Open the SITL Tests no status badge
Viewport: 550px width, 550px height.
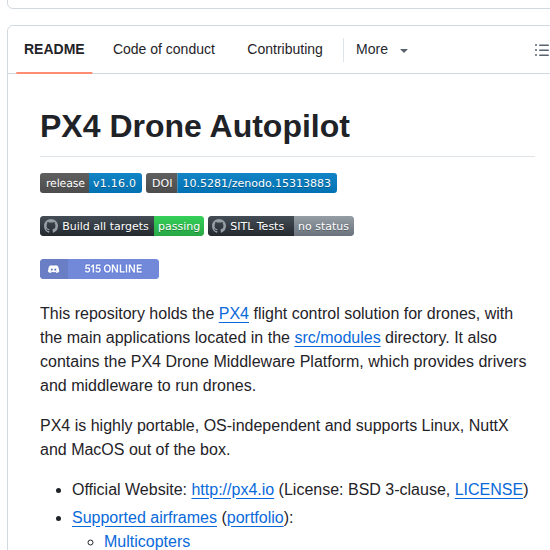[x=281, y=226]
